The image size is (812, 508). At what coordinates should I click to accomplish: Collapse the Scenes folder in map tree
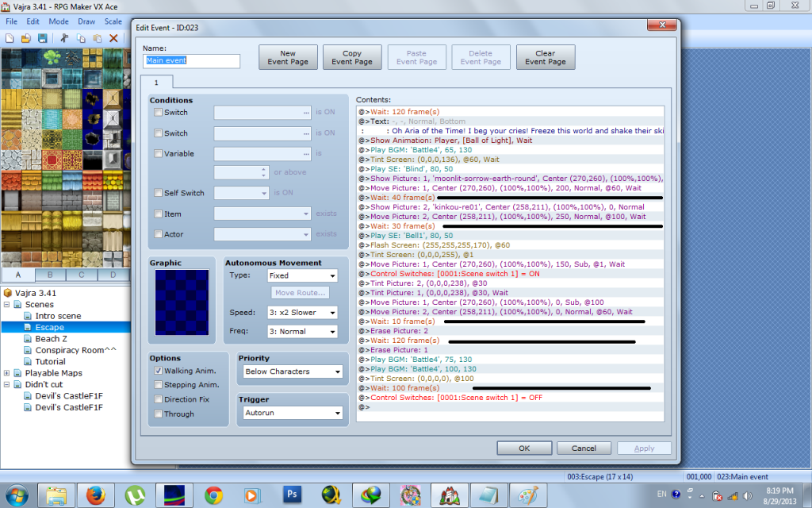click(6, 304)
